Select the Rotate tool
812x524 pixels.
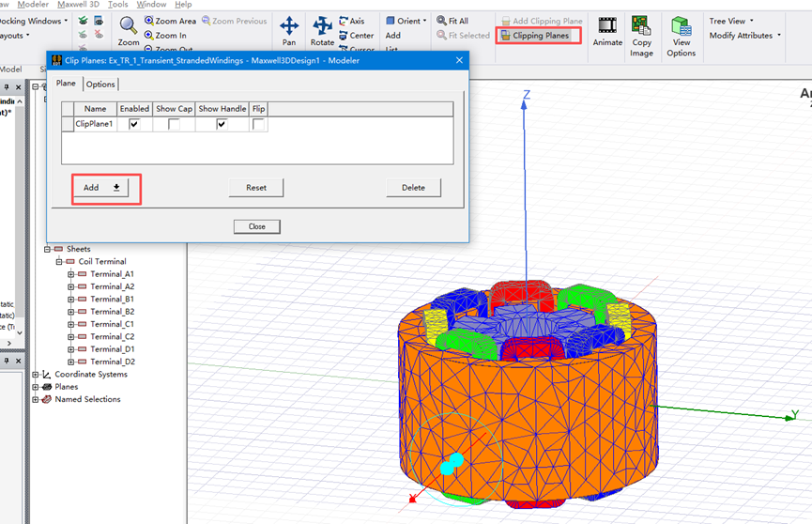coord(322,31)
